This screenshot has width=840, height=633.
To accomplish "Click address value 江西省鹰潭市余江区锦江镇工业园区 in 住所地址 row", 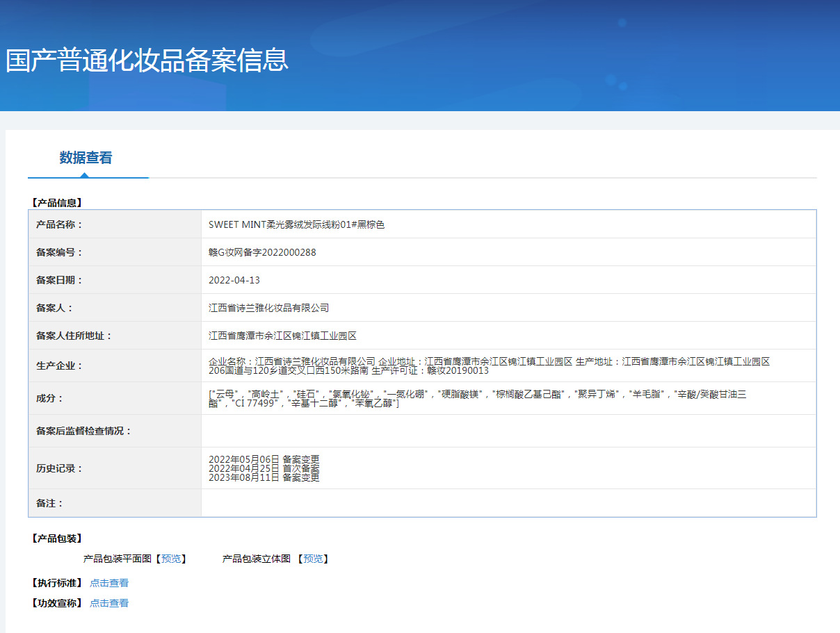I will coord(282,336).
